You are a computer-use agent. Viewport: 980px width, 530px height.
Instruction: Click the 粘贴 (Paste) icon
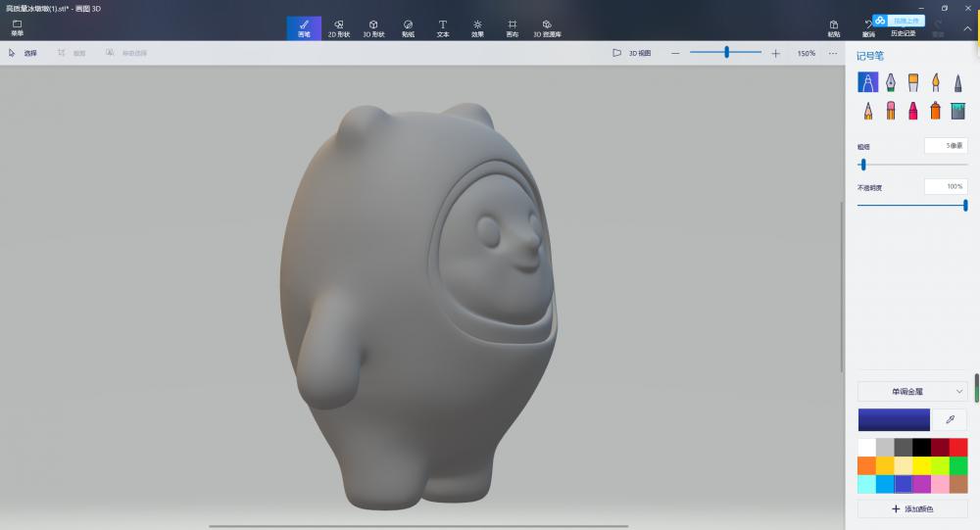click(x=834, y=28)
